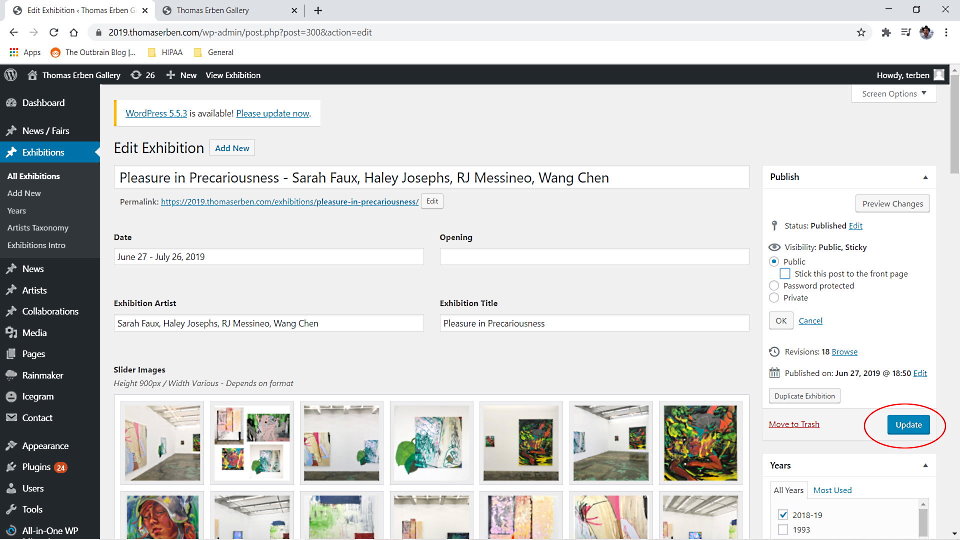This screenshot has width=960, height=540.
Task: Click the browser reload icon
Action: [x=54, y=32]
